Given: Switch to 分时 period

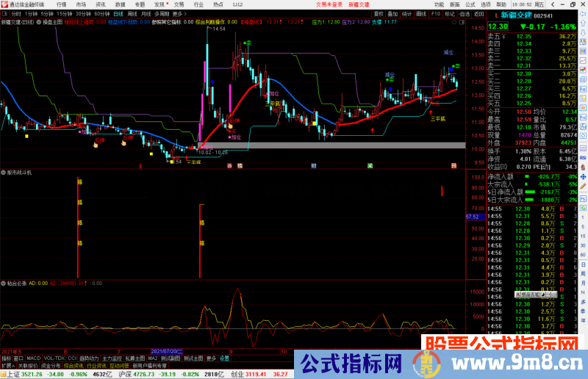Looking at the screenshot, I should pos(16,14).
